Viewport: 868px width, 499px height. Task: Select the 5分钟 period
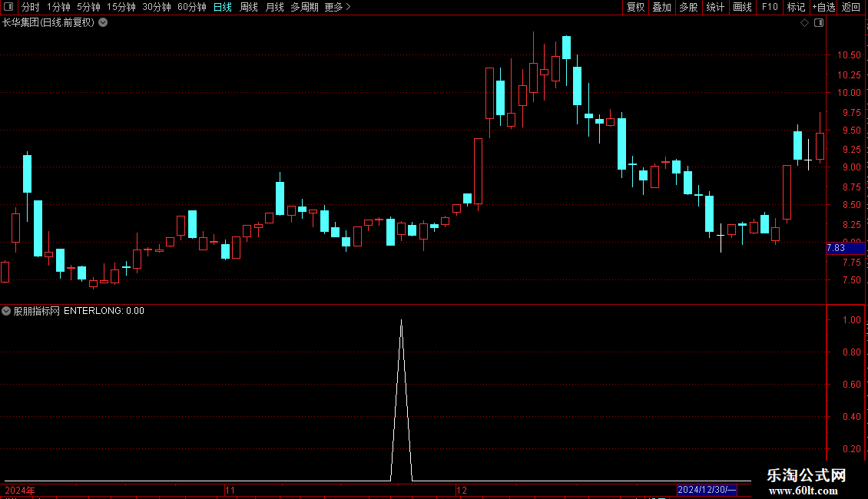(88, 7)
